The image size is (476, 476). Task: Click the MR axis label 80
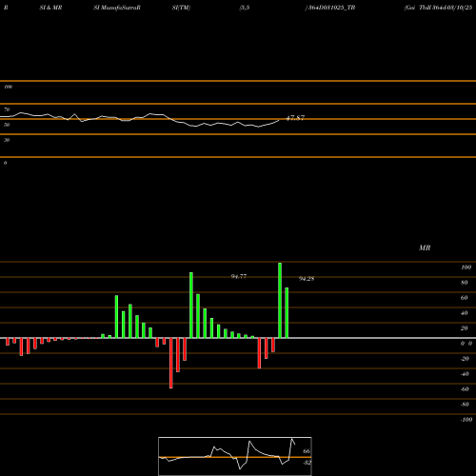pyautogui.click(x=465, y=283)
